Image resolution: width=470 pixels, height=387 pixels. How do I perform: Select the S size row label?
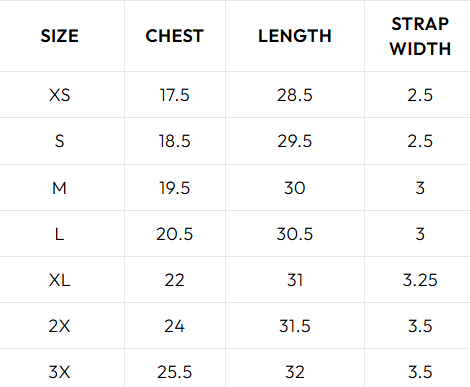[60, 141]
